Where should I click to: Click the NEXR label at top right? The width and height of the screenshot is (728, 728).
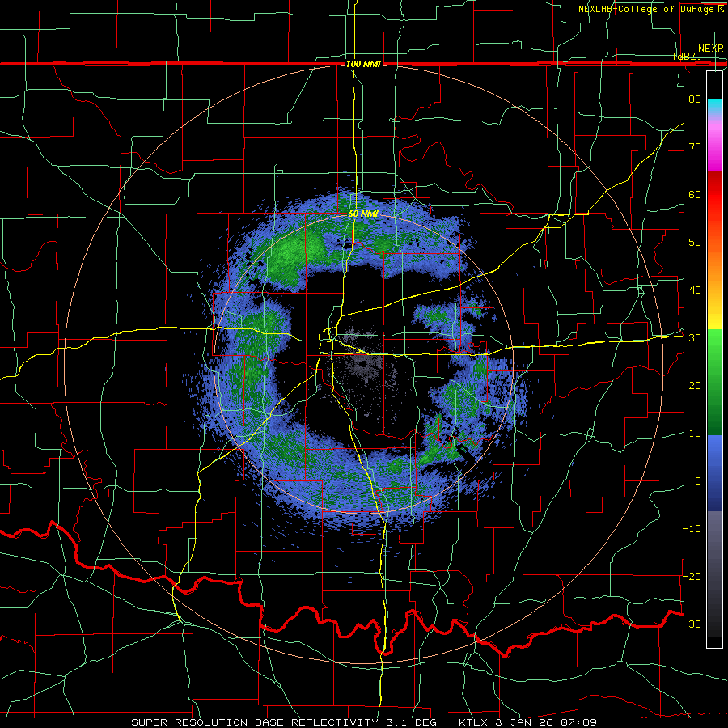(x=711, y=49)
